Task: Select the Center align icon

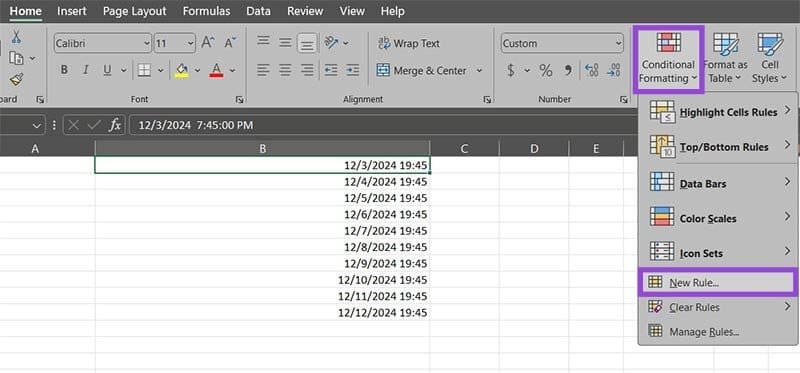Action: pos(285,70)
